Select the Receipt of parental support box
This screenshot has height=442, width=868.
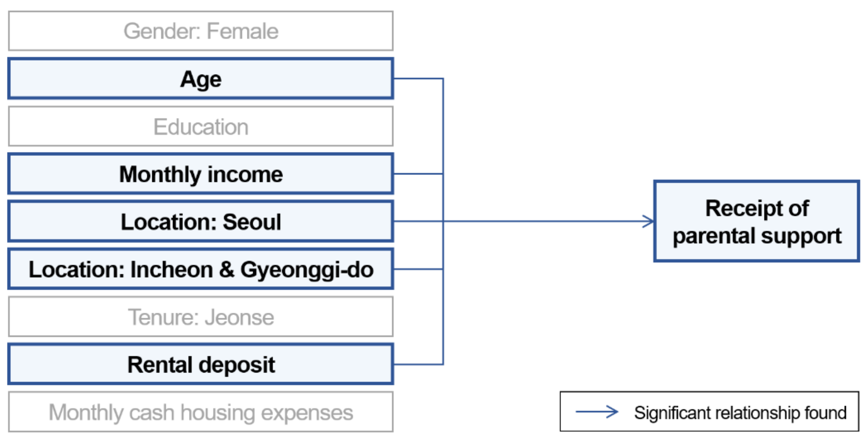(x=757, y=221)
